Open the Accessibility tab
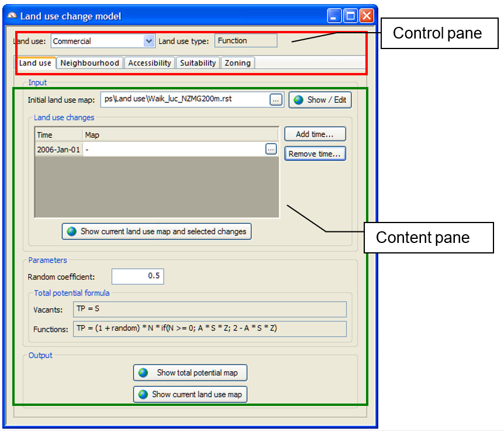The height and width of the screenshot is (431, 504). [150, 63]
